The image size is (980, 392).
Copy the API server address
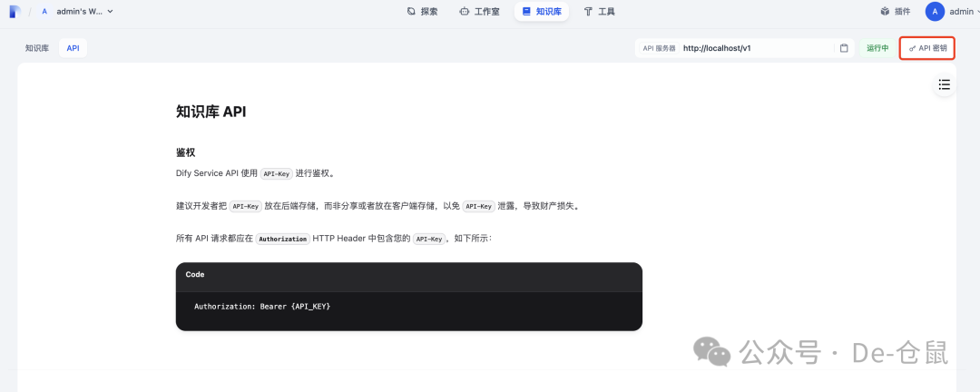point(844,48)
